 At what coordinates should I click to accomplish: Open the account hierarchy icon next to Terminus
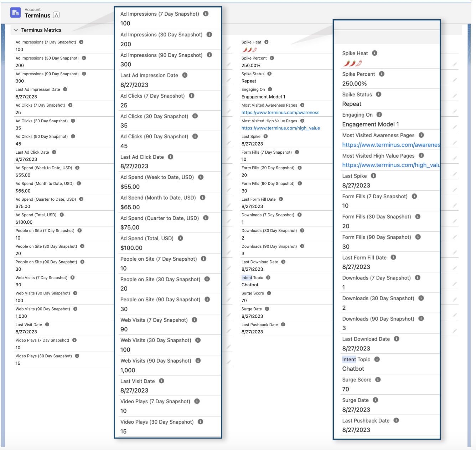click(56, 15)
